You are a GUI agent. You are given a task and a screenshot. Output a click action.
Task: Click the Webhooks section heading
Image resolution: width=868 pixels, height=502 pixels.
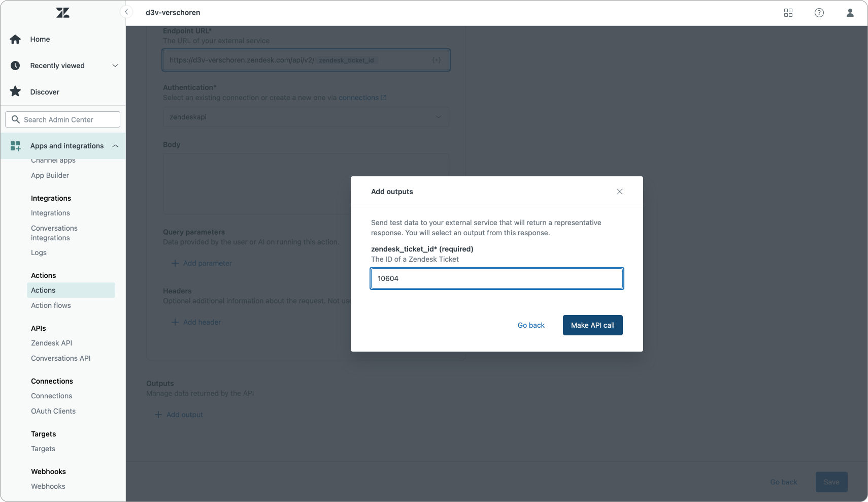48,472
